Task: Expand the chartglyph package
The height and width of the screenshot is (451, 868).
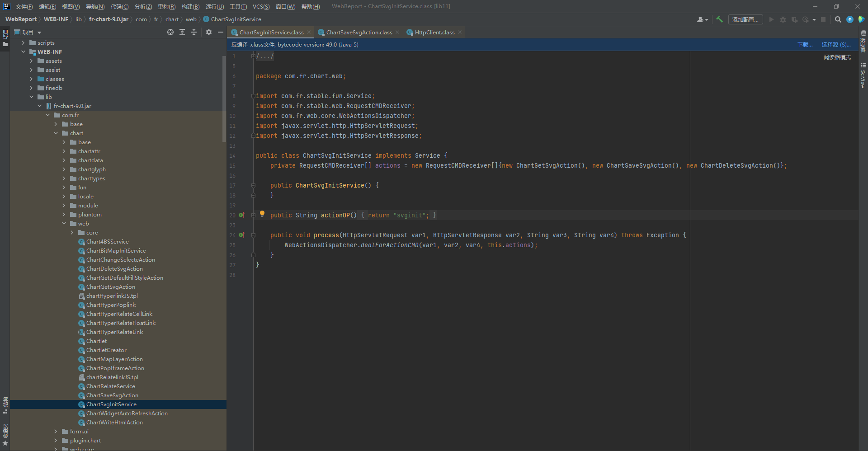Action: click(64, 169)
